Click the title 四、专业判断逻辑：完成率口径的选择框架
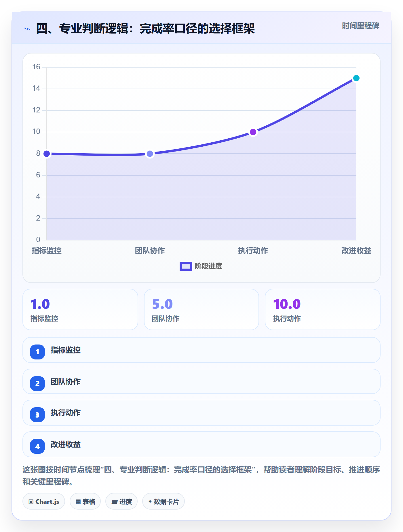403x532 pixels. [145, 28]
